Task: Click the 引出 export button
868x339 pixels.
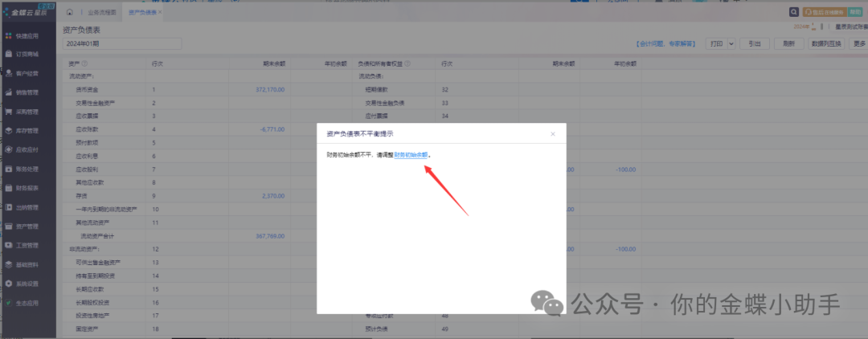Action: 754,44
